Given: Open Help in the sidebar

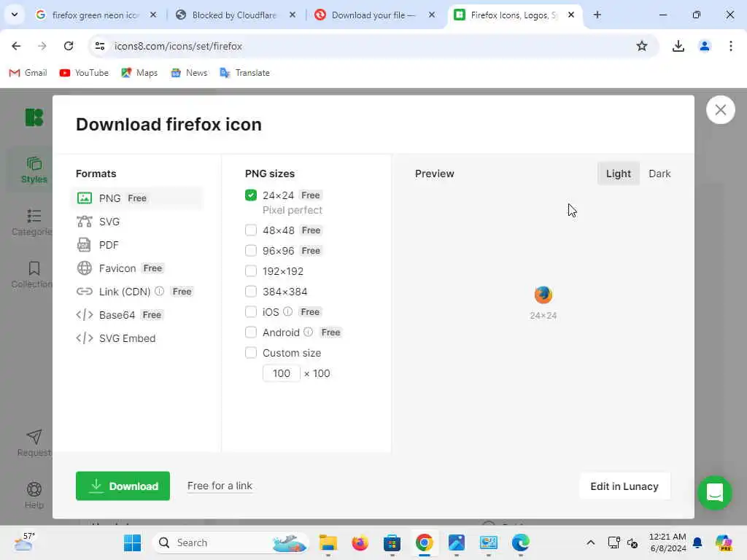Looking at the screenshot, I should coord(34,495).
